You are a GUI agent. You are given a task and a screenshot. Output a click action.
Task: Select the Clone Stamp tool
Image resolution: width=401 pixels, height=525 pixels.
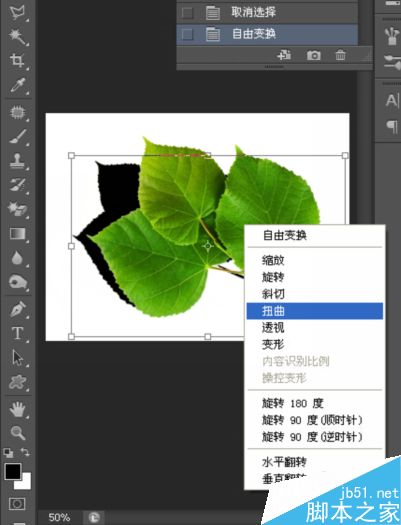click(x=17, y=161)
